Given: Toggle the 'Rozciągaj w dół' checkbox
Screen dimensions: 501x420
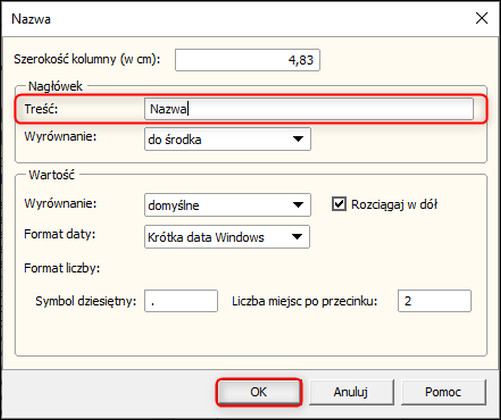Looking at the screenshot, I should click(x=339, y=204).
